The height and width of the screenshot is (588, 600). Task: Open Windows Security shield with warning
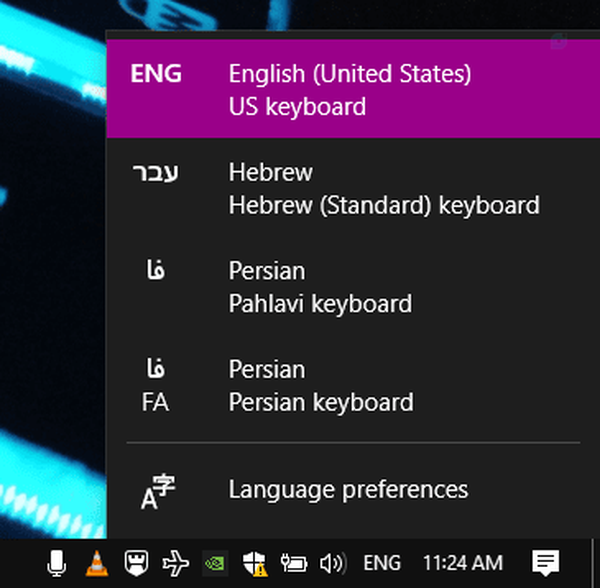[x=255, y=564]
